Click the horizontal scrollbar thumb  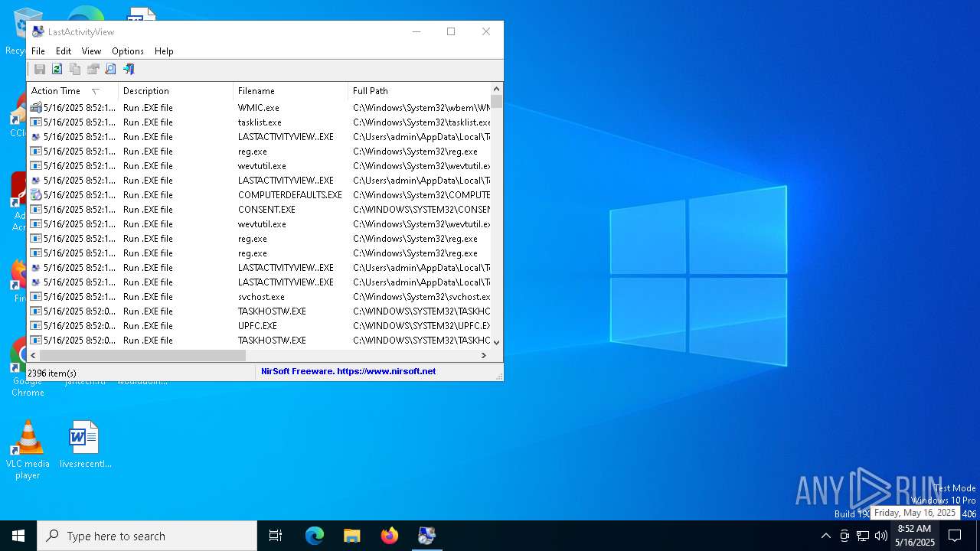[142, 356]
